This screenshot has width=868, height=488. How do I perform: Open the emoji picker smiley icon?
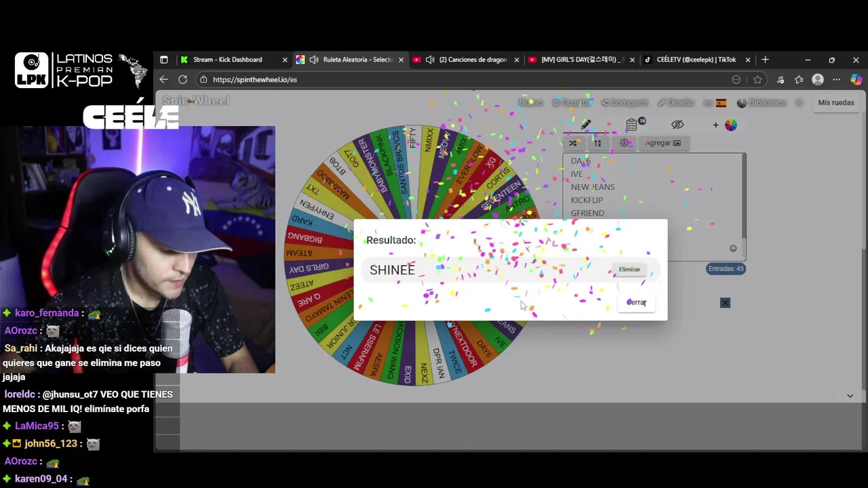pyautogui.click(x=733, y=249)
